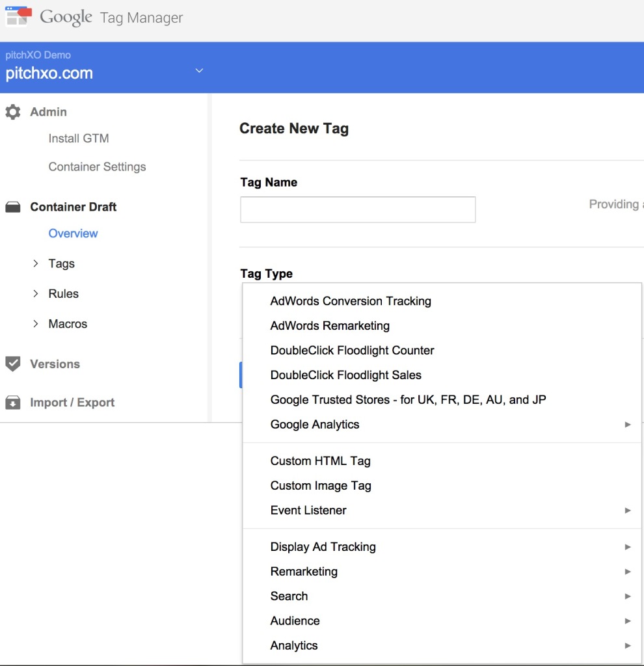Image resolution: width=644 pixels, height=666 pixels.
Task: Open Google Analytics tag type entry
Action: [x=442, y=424]
